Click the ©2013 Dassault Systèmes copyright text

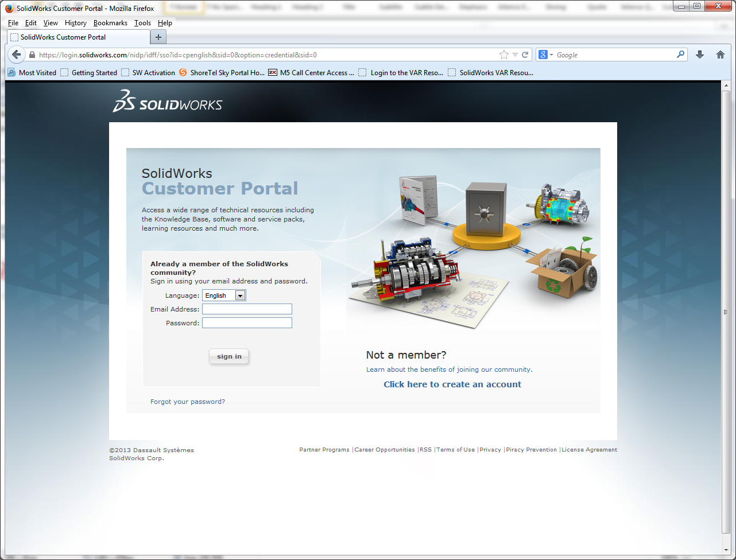152,454
